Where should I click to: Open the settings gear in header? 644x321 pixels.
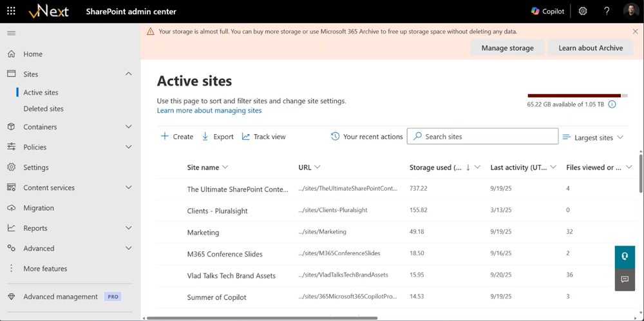pos(583,11)
